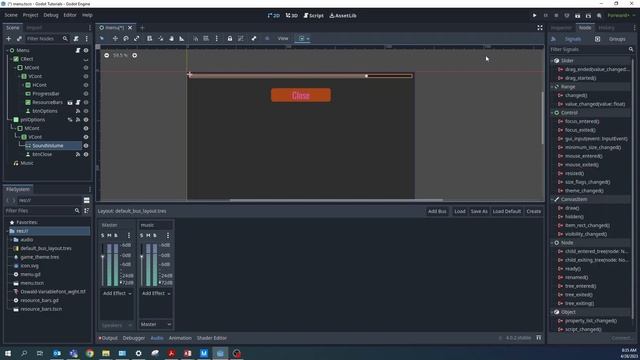Click the Windows taskbar search icon

24,353
